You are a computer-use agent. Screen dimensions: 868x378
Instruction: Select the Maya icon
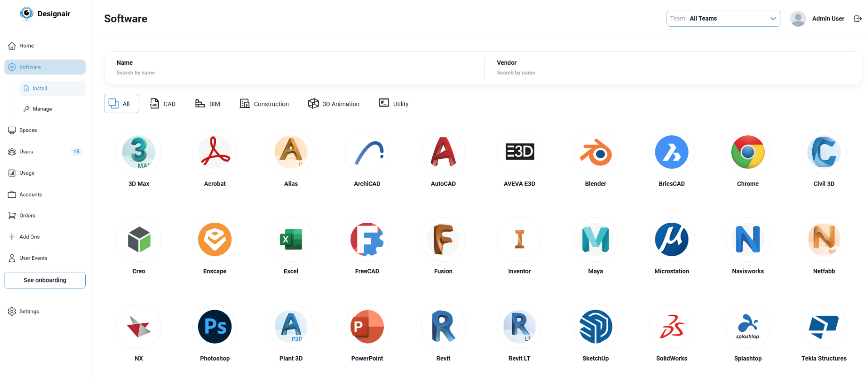[x=596, y=239]
